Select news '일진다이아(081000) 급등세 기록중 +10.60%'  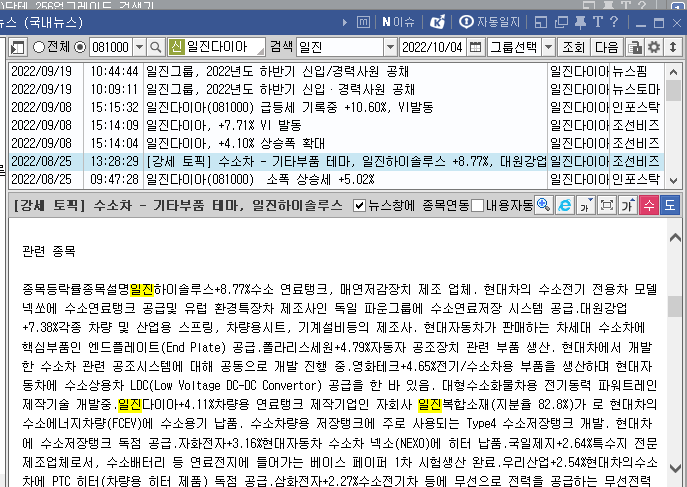click(290, 107)
